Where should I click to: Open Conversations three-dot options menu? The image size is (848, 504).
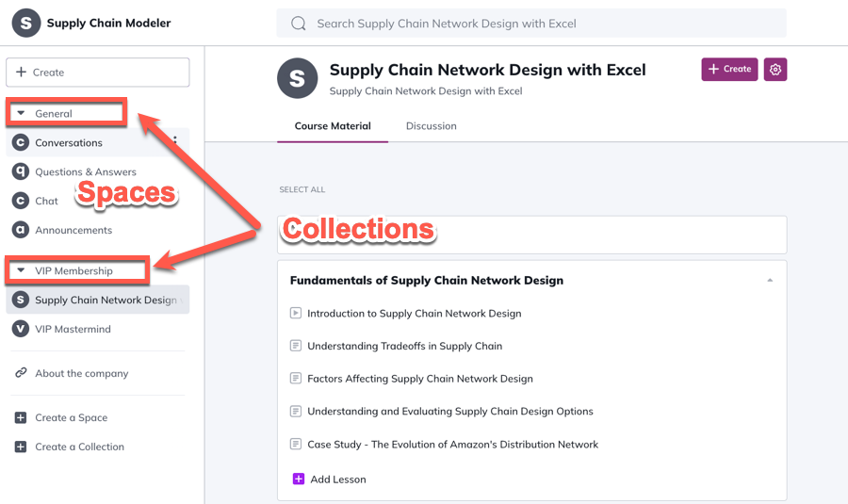[x=175, y=140]
